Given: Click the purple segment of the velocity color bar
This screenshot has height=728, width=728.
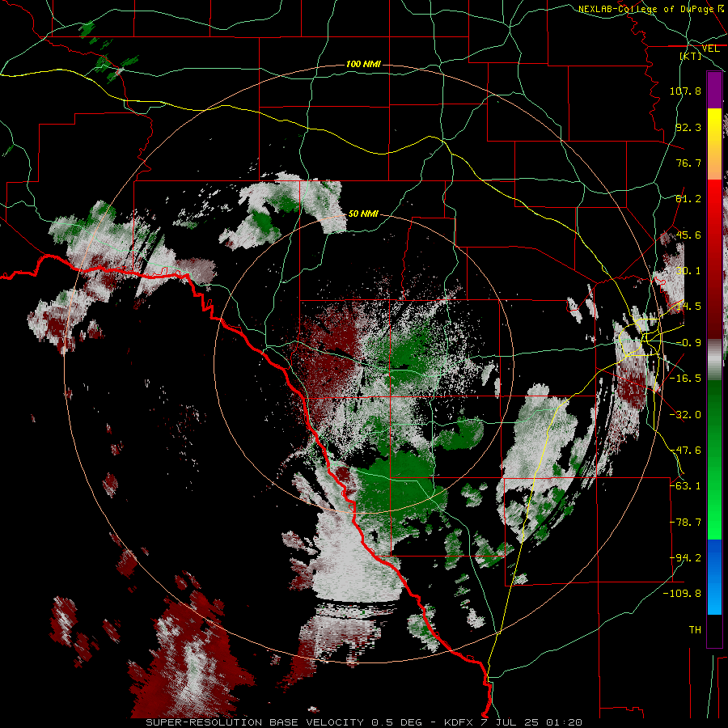Looking at the screenshot, I should 714,90.
